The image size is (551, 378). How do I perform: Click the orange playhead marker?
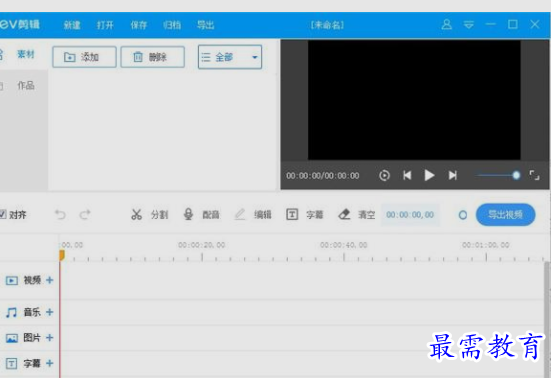point(62,255)
